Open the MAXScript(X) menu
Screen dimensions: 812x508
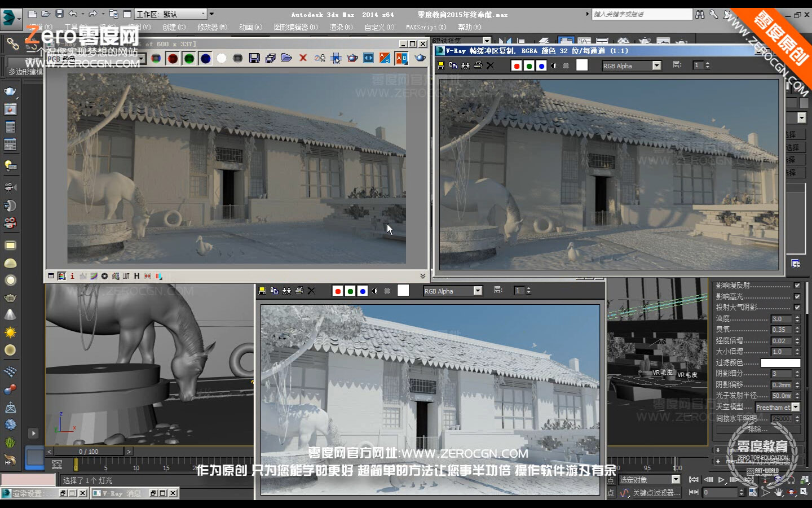[426, 27]
